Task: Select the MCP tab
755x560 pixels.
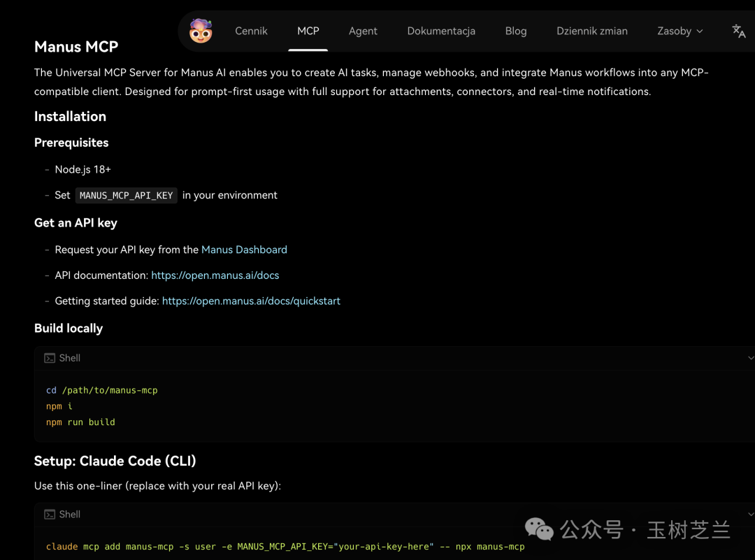Action: coord(308,31)
